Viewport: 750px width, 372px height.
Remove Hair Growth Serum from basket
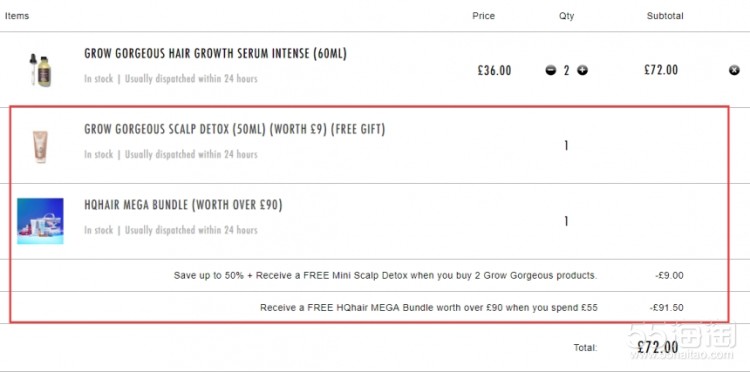[734, 71]
